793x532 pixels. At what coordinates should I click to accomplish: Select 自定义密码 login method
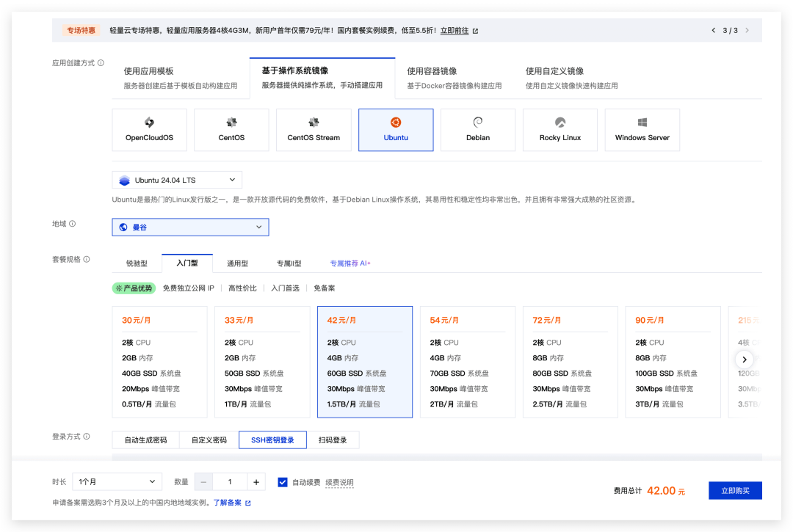pyautogui.click(x=209, y=440)
